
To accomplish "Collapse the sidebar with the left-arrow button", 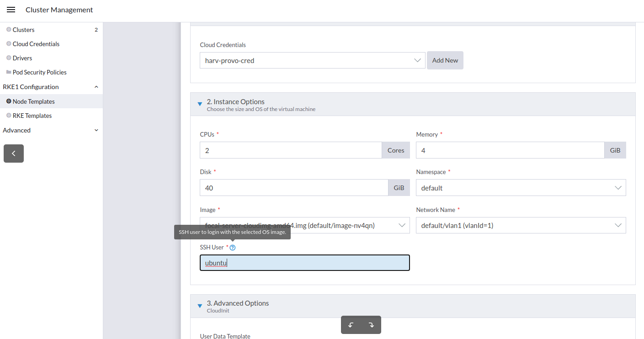I will (13, 153).
